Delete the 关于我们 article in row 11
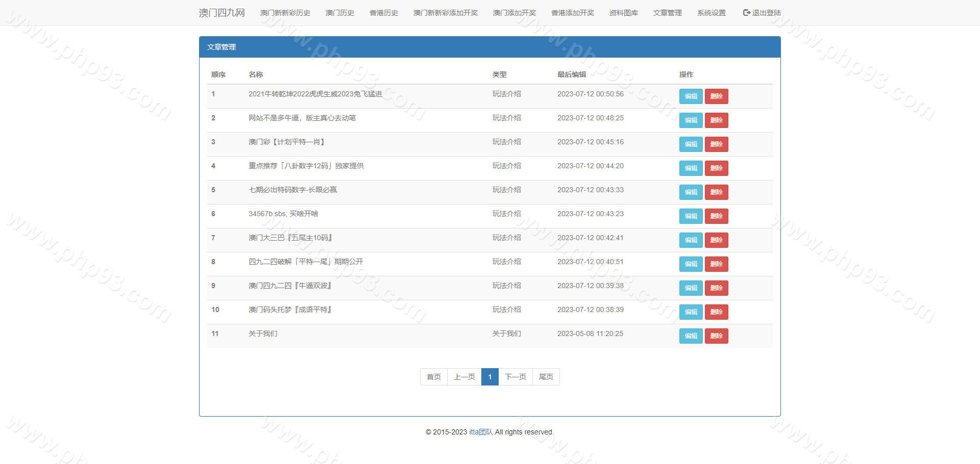980x464 pixels. pos(716,336)
